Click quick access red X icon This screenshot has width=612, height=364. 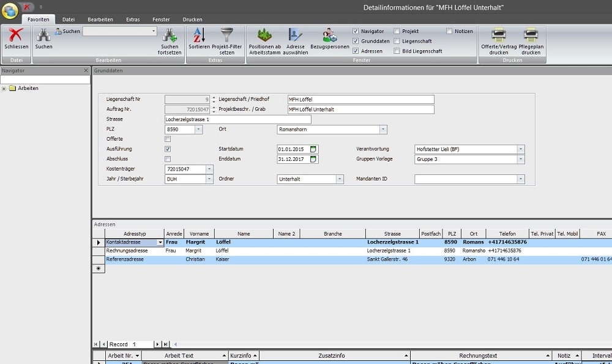coord(27,7)
